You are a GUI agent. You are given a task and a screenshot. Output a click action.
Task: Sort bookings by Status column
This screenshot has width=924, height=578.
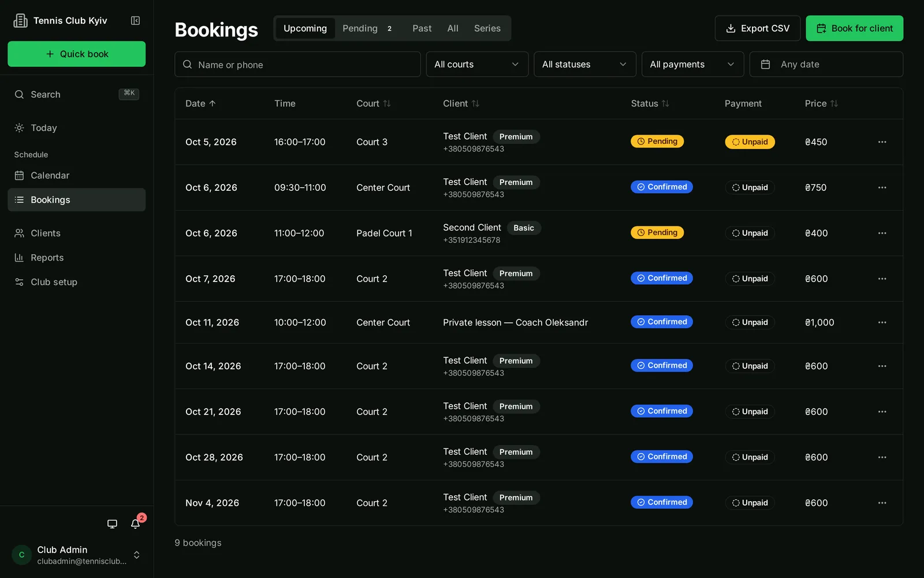(x=650, y=103)
